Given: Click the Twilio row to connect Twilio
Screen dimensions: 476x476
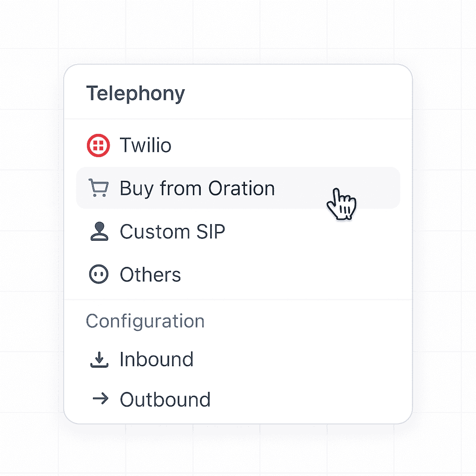Looking at the screenshot, I should [146, 145].
